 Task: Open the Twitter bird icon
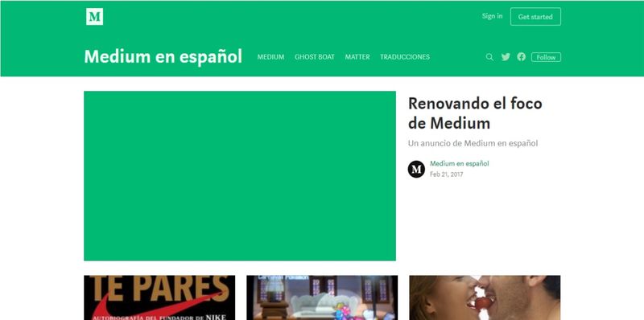pos(506,57)
